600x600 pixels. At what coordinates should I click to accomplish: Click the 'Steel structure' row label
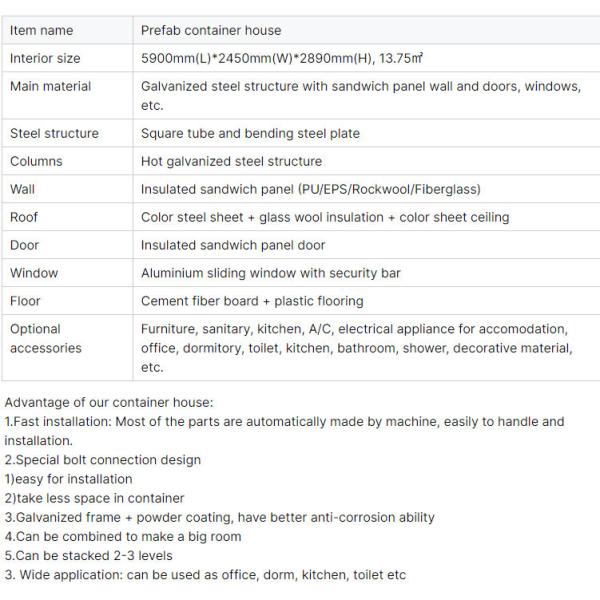(54, 133)
